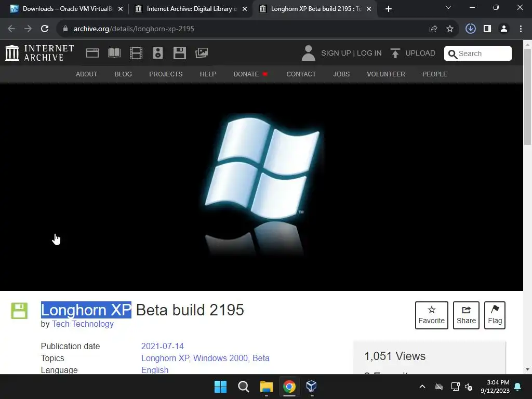Open the VOLUNTEER menu item
This screenshot has height=399, width=532.
click(x=386, y=74)
